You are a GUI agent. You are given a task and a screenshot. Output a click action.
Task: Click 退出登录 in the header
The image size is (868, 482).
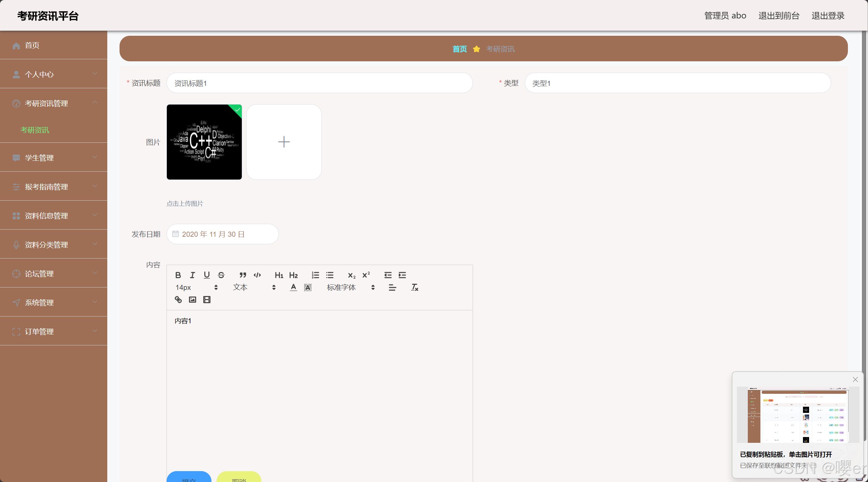pyautogui.click(x=828, y=16)
